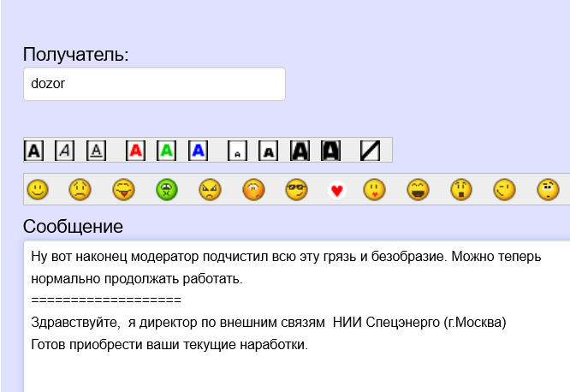This screenshot has height=392, width=570.
Task: Set text color to green
Action: pos(167,151)
